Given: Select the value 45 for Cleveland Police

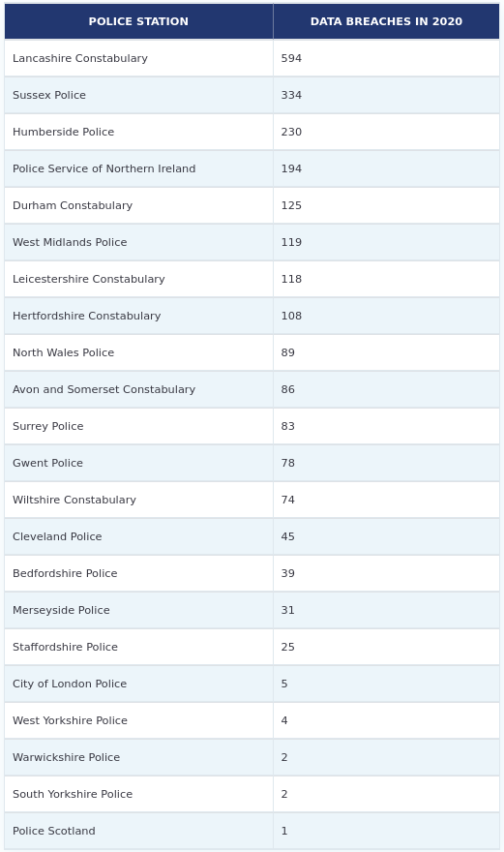Looking at the screenshot, I should coord(288,536).
